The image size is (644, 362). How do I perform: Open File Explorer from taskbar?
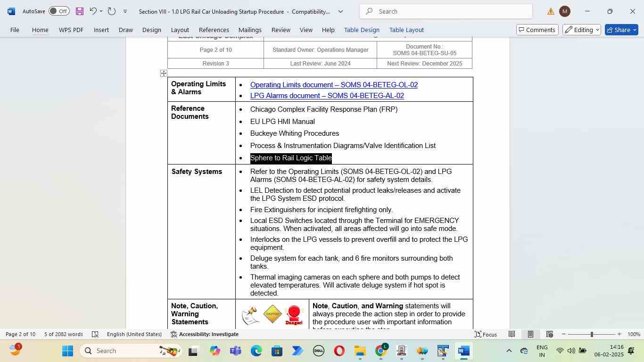tap(360, 351)
